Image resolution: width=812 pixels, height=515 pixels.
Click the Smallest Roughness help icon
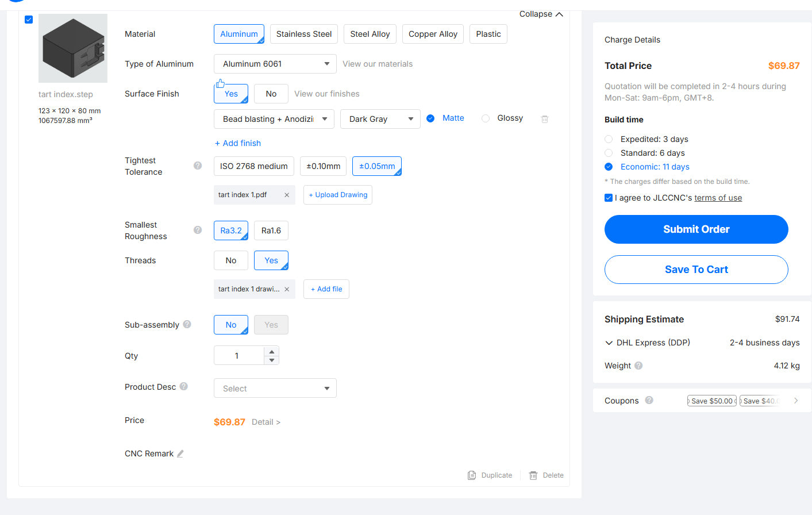click(x=198, y=230)
